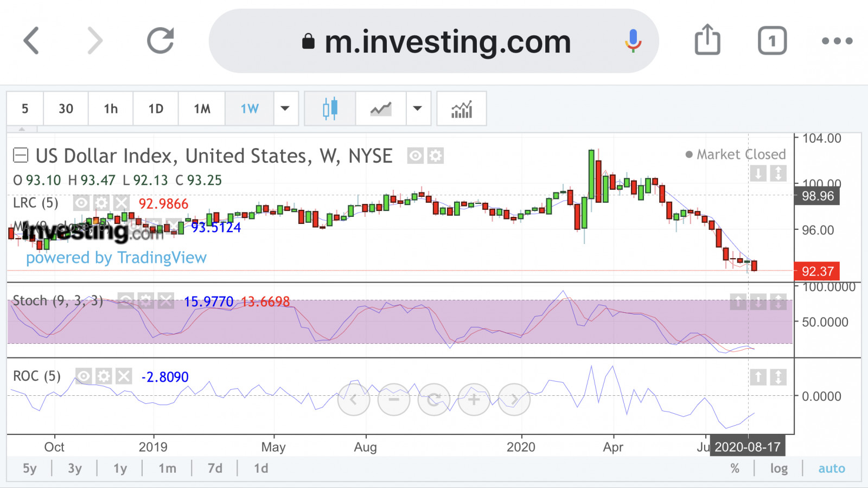The image size is (868, 488).
Task: Open settings gear for ROC (5) indicator
Action: coord(104,376)
